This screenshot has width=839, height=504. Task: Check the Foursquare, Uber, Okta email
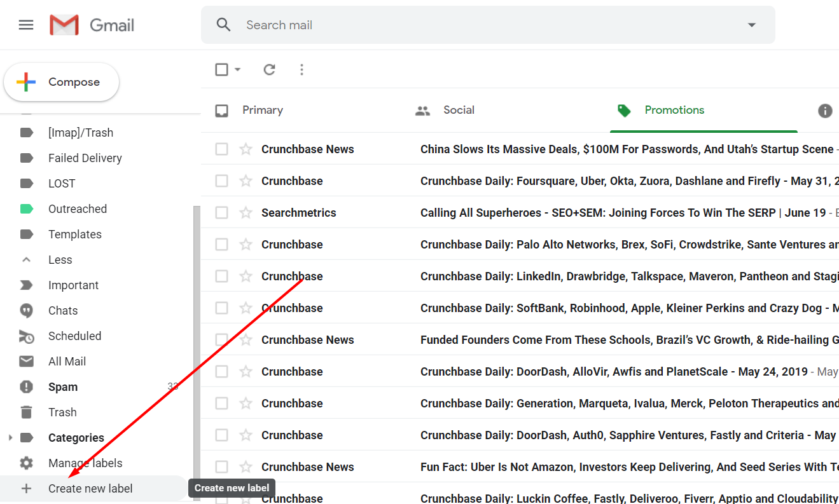(221, 180)
